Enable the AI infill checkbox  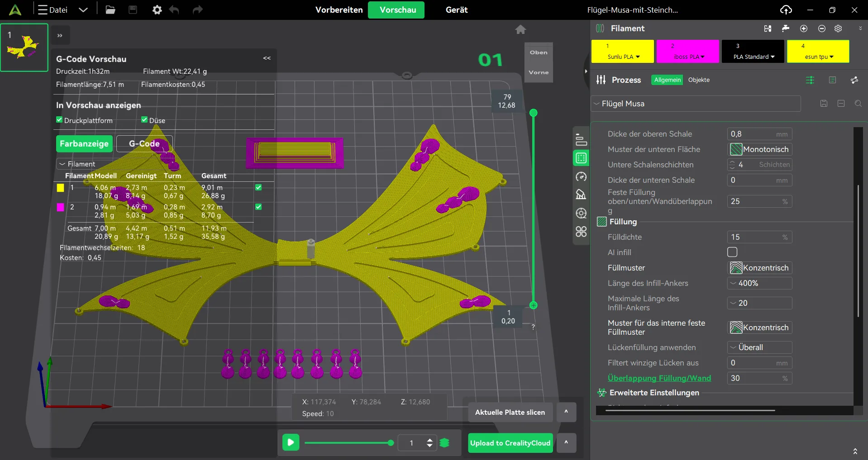point(732,252)
